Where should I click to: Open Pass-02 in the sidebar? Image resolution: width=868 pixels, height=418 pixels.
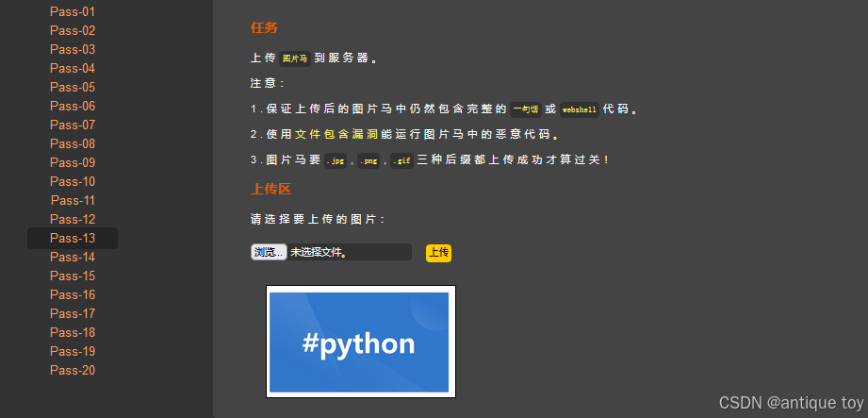tap(73, 30)
